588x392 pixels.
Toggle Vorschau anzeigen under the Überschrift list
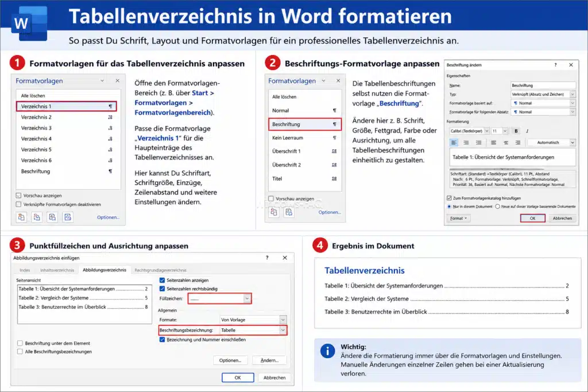coord(271,199)
